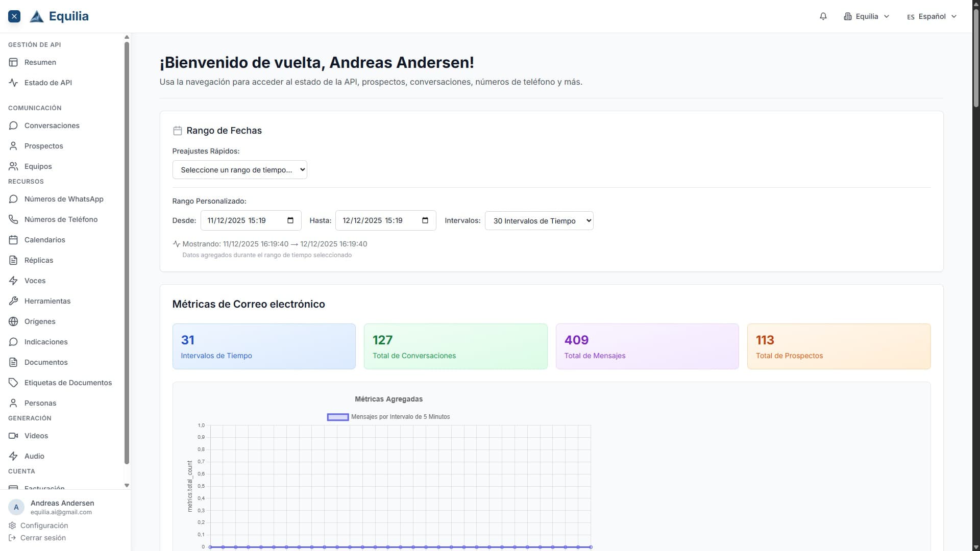Open Configuración settings
The width and height of the screenshot is (980, 551).
point(43,525)
